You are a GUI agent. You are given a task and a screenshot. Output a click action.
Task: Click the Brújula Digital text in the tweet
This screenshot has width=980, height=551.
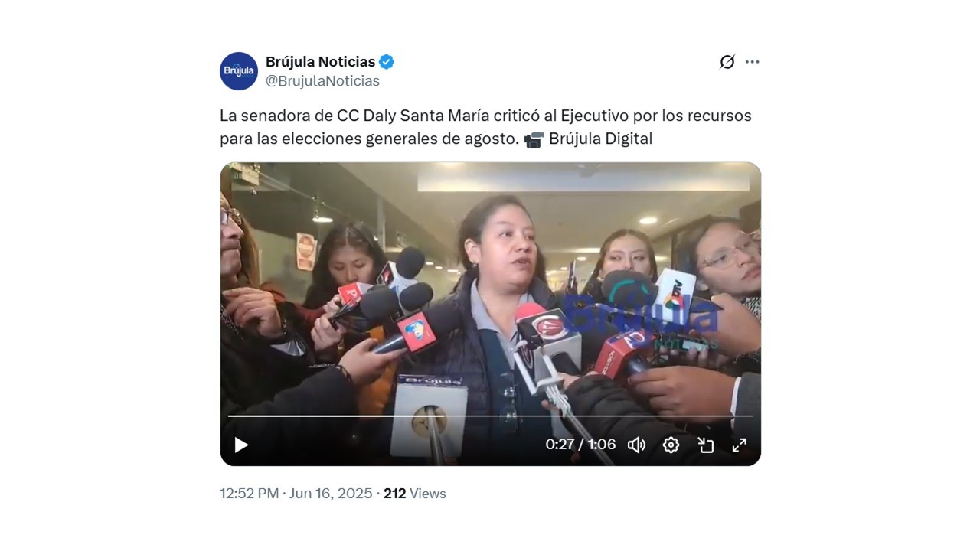click(600, 139)
